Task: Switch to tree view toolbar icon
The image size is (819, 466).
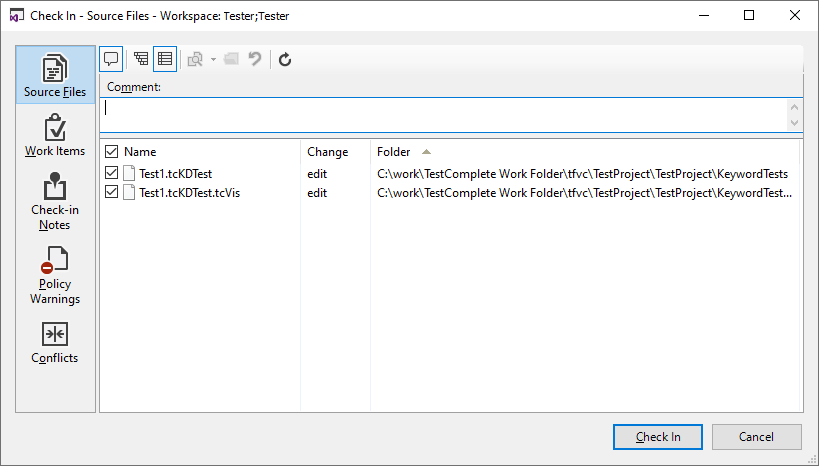Action: pyautogui.click(x=141, y=59)
